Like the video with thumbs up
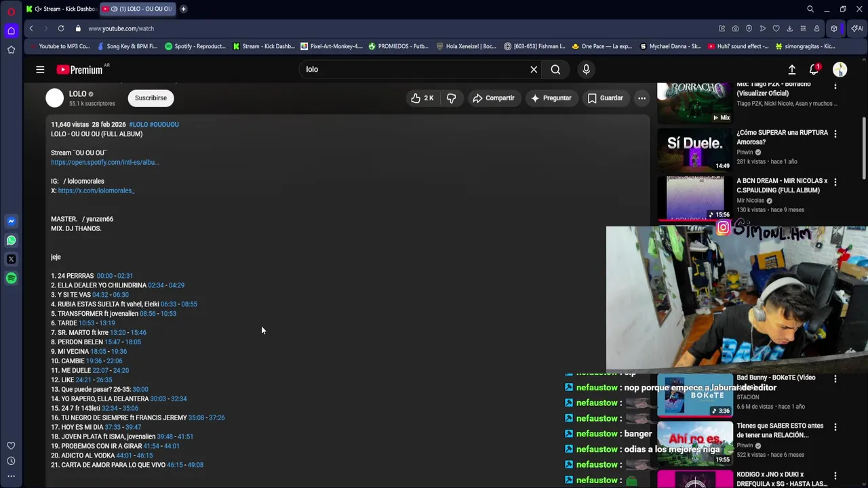Viewport: 868px width, 488px height. pyautogui.click(x=422, y=98)
